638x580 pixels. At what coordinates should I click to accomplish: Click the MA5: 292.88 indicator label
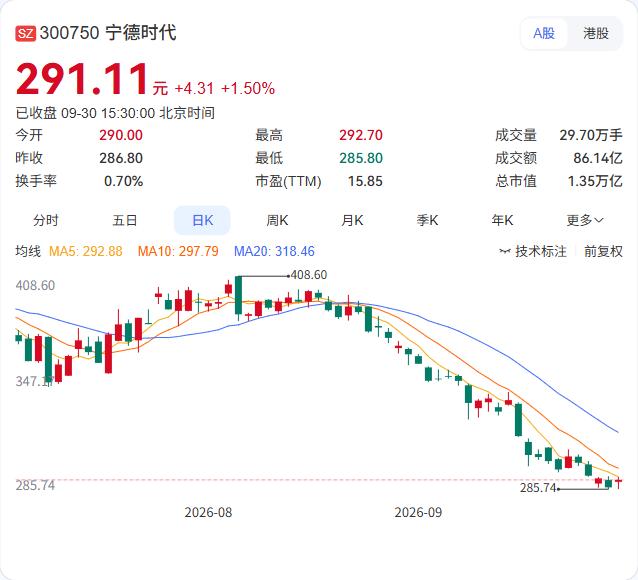(x=85, y=251)
